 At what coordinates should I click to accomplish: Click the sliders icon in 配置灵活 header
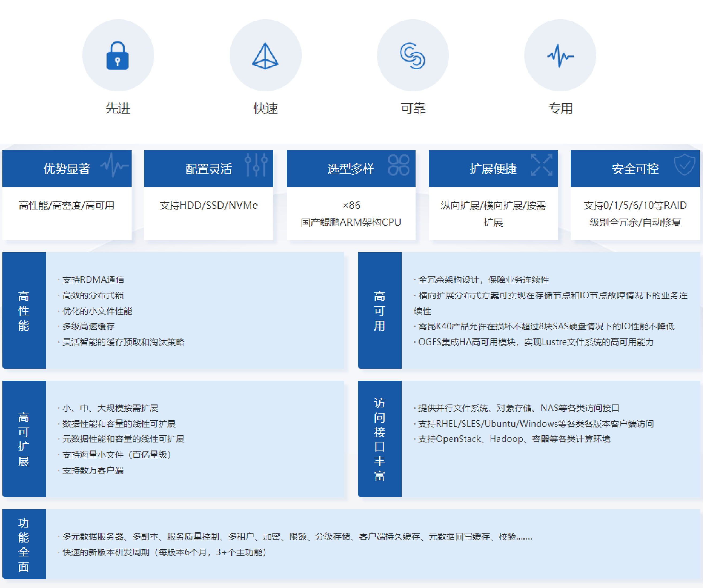point(256,165)
